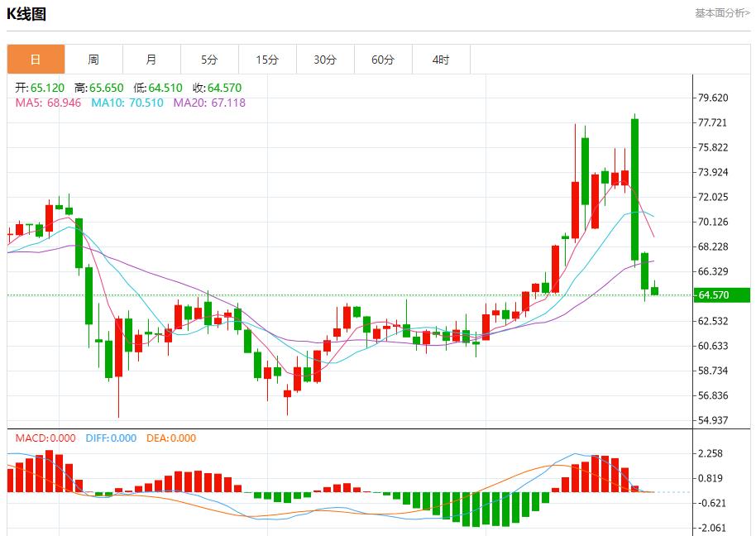Click the 79.620 price axis label
756x536 pixels.
(x=713, y=98)
